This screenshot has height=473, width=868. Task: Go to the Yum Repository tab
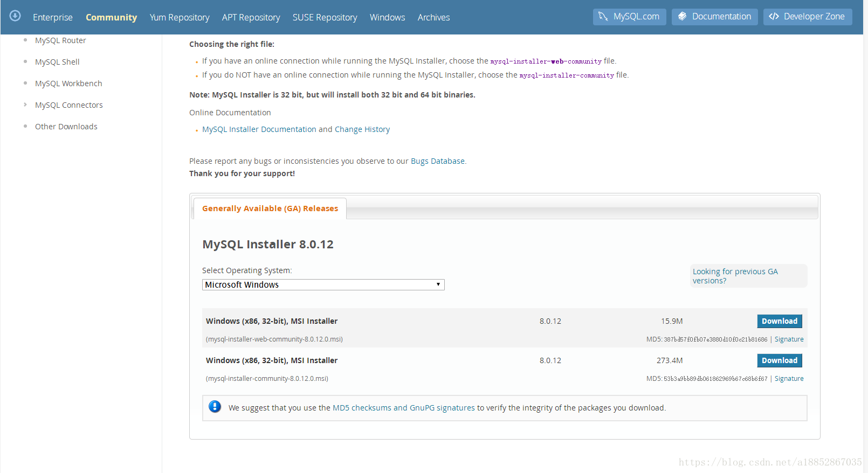tap(180, 17)
